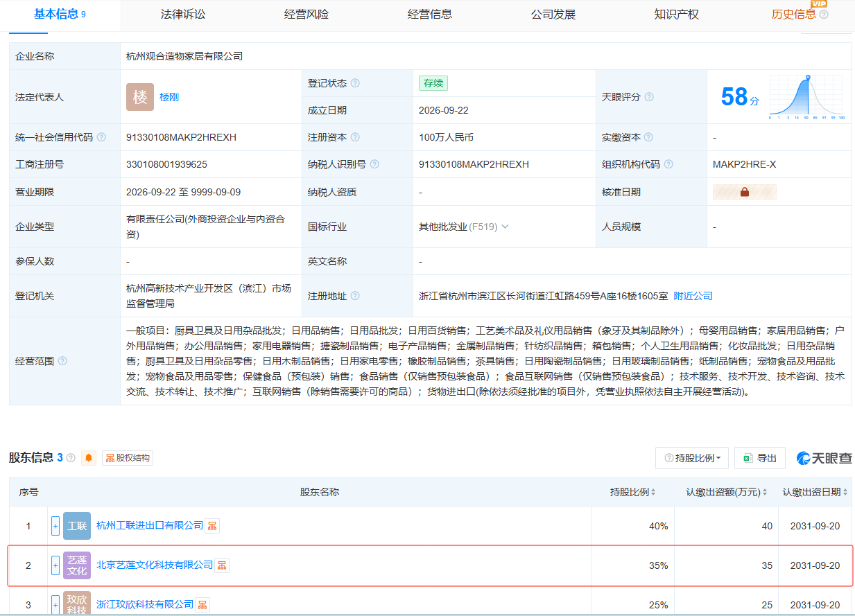The height and width of the screenshot is (616, 855).
Task: Click help icon next to 经营范围
Action: [62, 361]
